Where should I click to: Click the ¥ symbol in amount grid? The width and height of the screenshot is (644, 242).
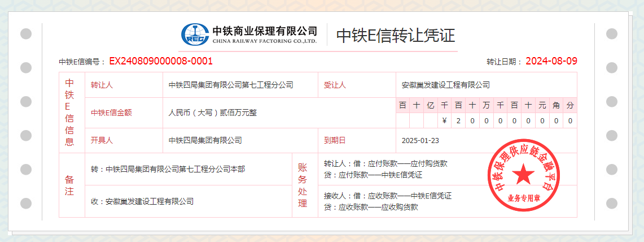[x=444, y=120]
